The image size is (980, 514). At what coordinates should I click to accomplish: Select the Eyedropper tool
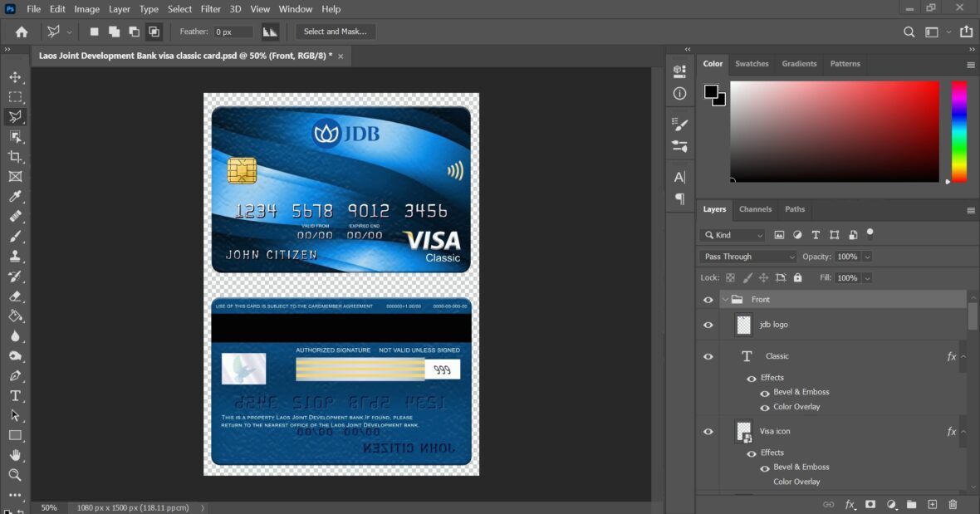tap(15, 197)
